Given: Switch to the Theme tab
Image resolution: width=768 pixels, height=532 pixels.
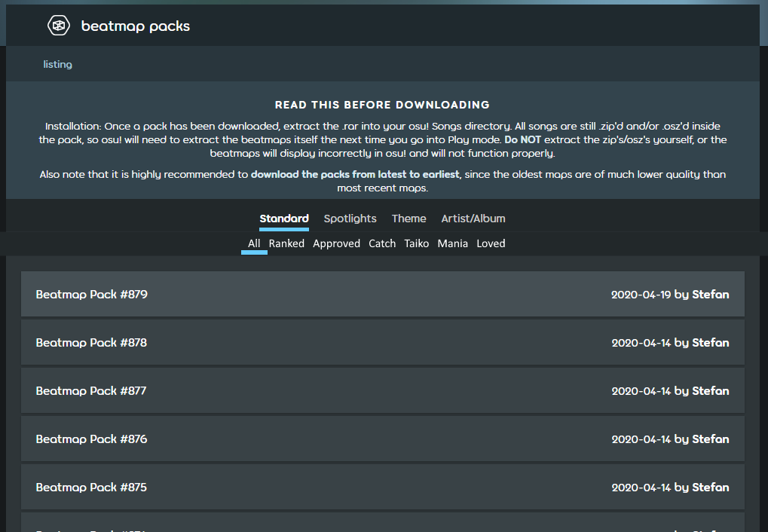Looking at the screenshot, I should pyautogui.click(x=408, y=219).
